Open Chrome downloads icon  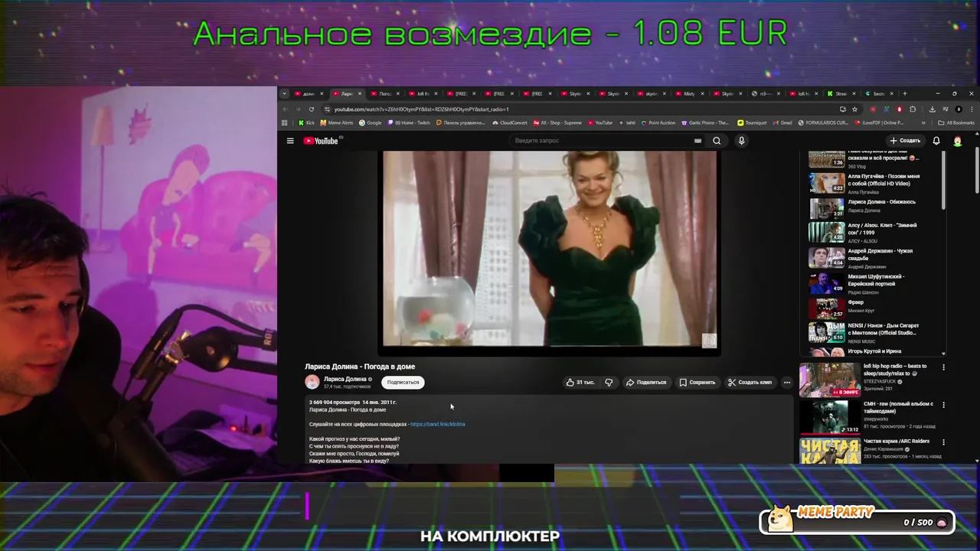click(932, 109)
